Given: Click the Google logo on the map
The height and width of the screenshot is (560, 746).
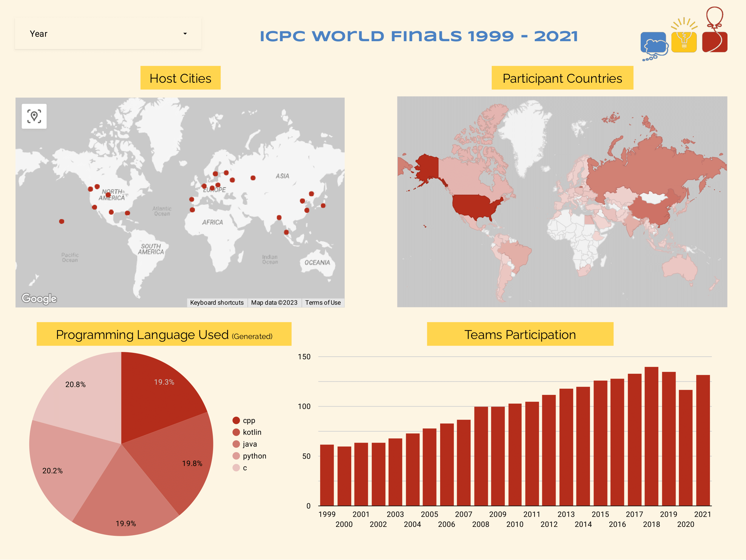Looking at the screenshot, I should click(x=39, y=299).
